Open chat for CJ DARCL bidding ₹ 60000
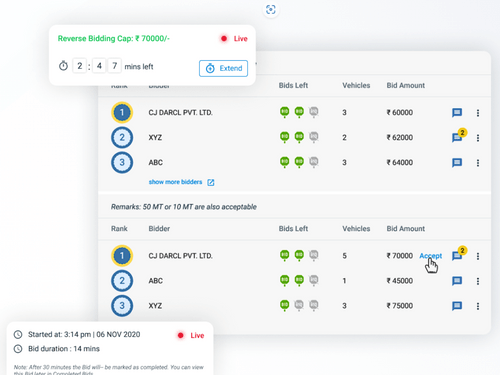 click(457, 113)
